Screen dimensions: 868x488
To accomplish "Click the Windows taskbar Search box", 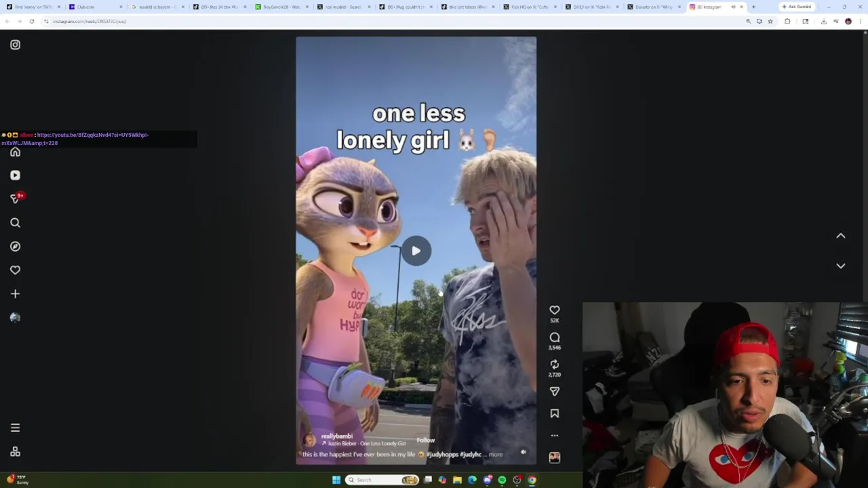I will pyautogui.click(x=382, y=480).
